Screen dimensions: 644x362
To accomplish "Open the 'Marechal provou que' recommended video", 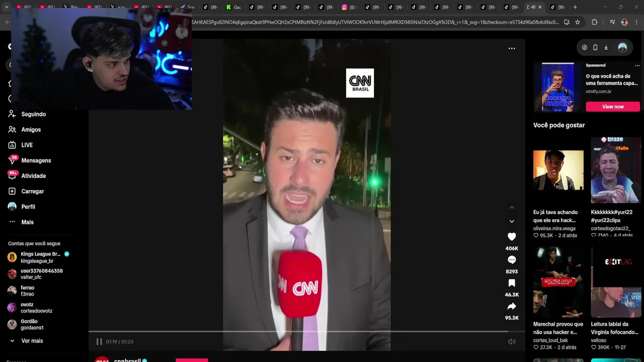I will (558, 282).
